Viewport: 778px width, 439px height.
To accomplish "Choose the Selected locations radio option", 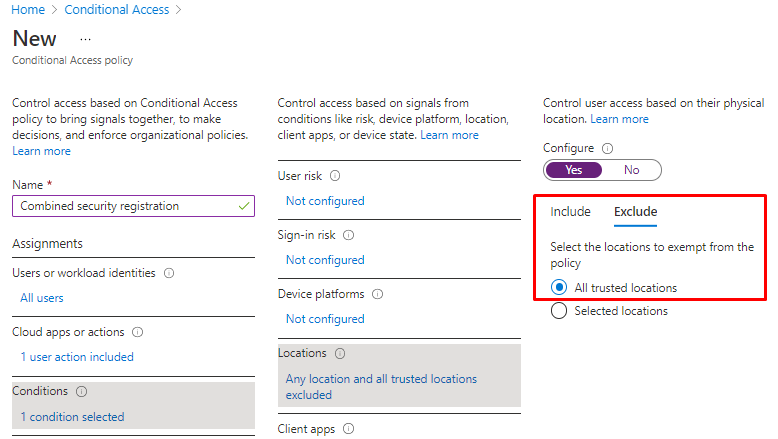I will click(559, 311).
